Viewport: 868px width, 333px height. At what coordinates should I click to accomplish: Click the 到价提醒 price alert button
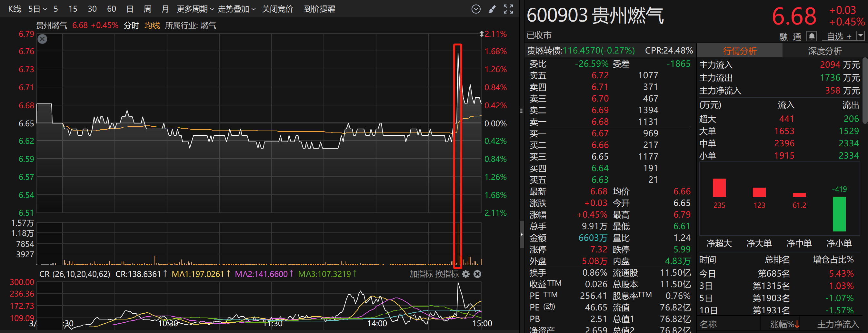pyautogui.click(x=319, y=9)
